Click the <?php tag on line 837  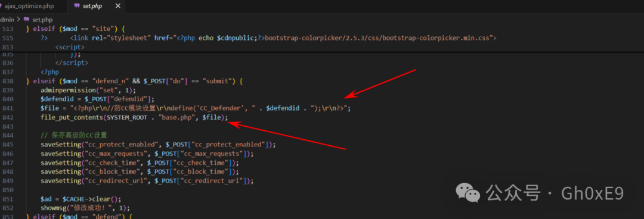(49, 72)
